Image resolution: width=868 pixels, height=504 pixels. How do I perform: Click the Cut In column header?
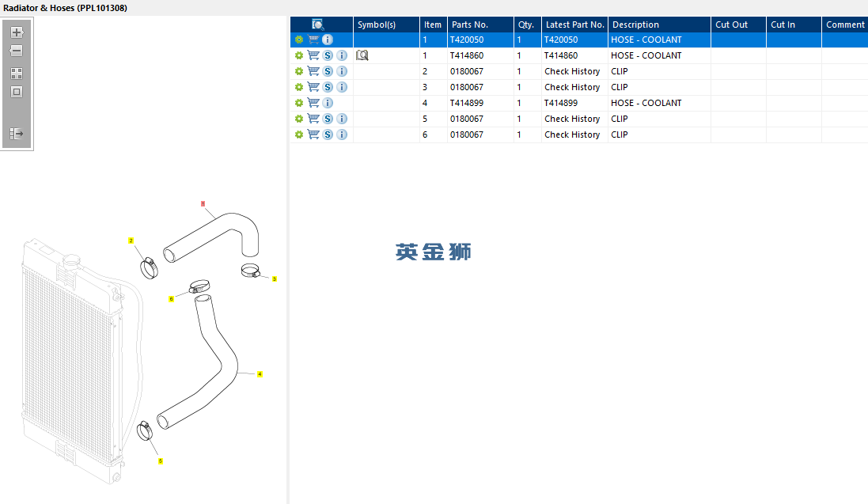point(794,25)
